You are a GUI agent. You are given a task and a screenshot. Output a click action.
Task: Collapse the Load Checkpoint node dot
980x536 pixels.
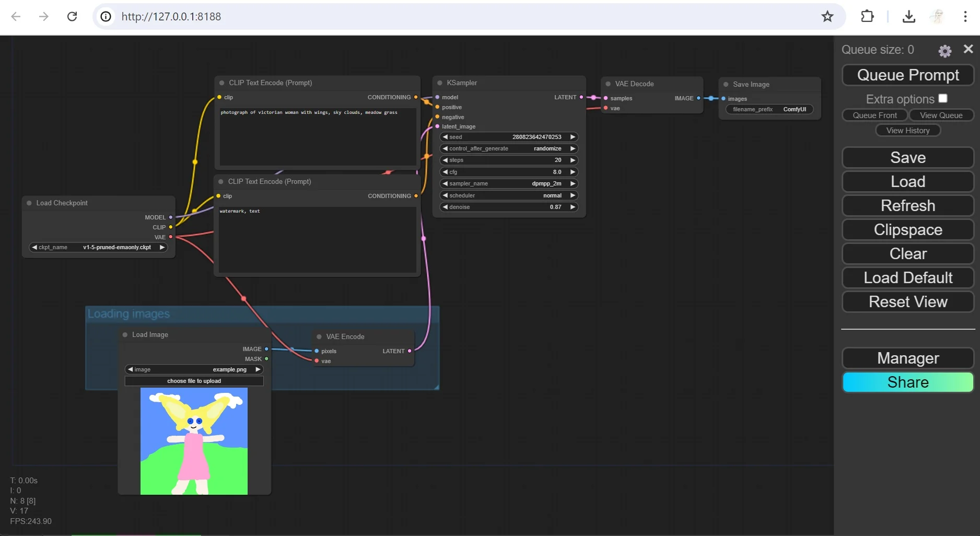[x=29, y=203]
